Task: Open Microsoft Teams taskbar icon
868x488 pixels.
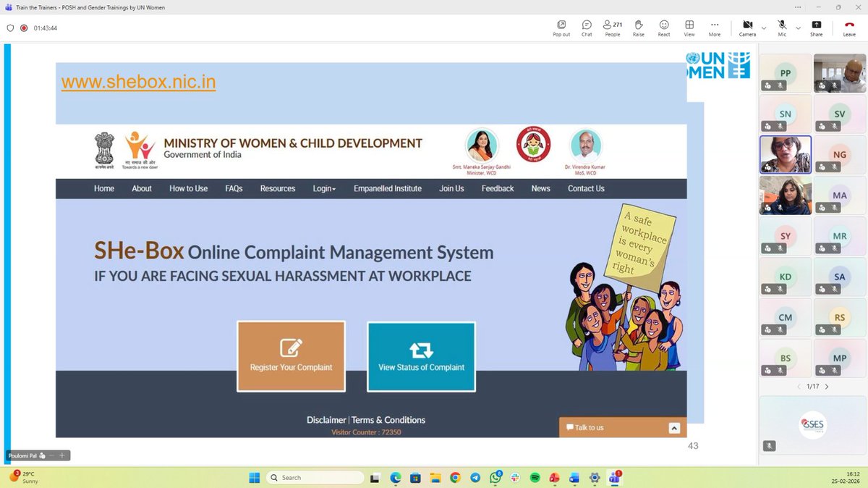Action: click(614, 478)
